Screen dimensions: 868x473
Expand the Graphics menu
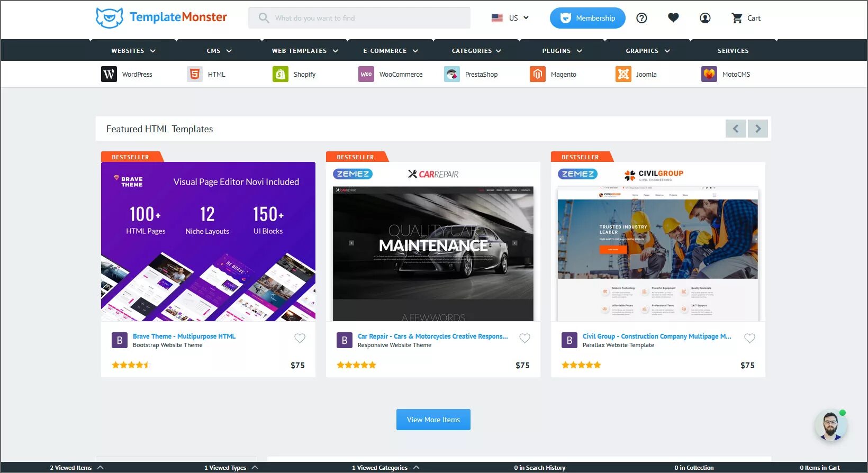coord(648,51)
